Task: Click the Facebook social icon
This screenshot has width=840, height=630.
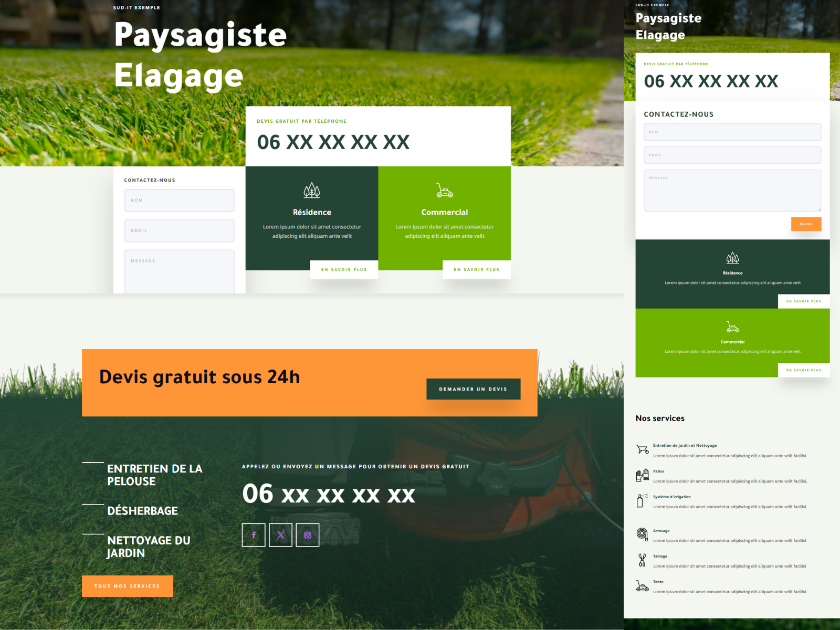Action: tap(254, 535)
